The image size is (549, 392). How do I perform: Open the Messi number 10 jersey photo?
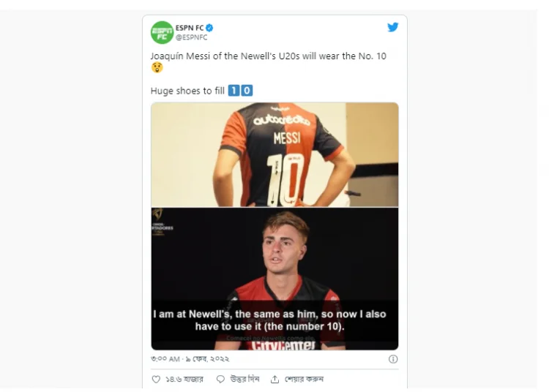[274, 154]
